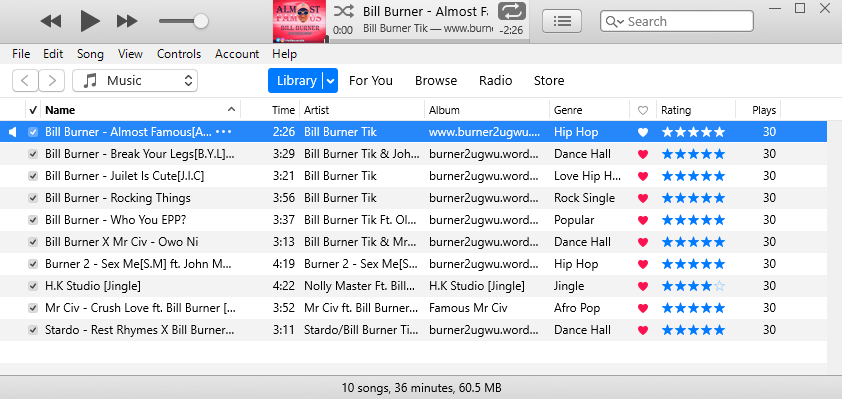842x399 pixels.
Task: Open the Help menu
Action: (285, 54)
